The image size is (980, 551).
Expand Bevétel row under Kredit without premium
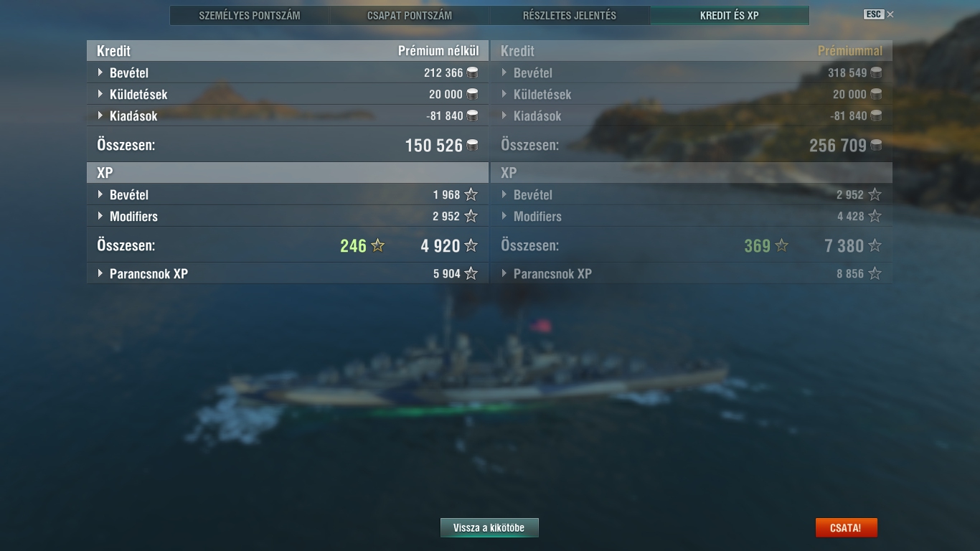[288, 72]
